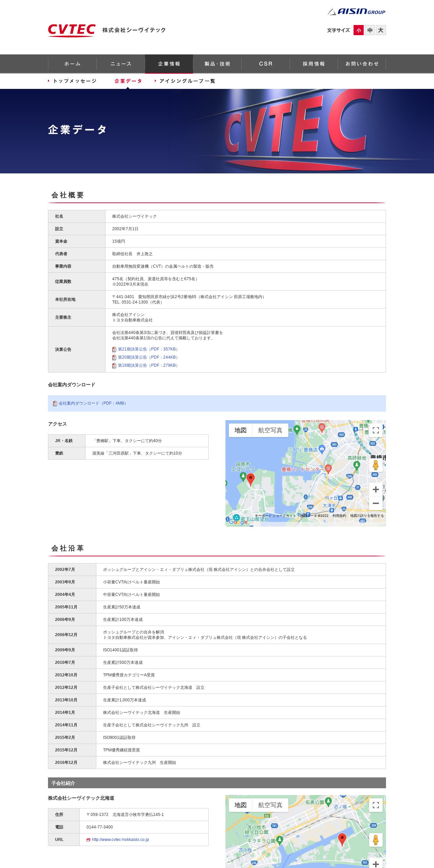Select 企業データ sub-navigation link
Image resolution: width=434 pixels, height=868 pixels.
pyautogui.click(x=128, y=81)
